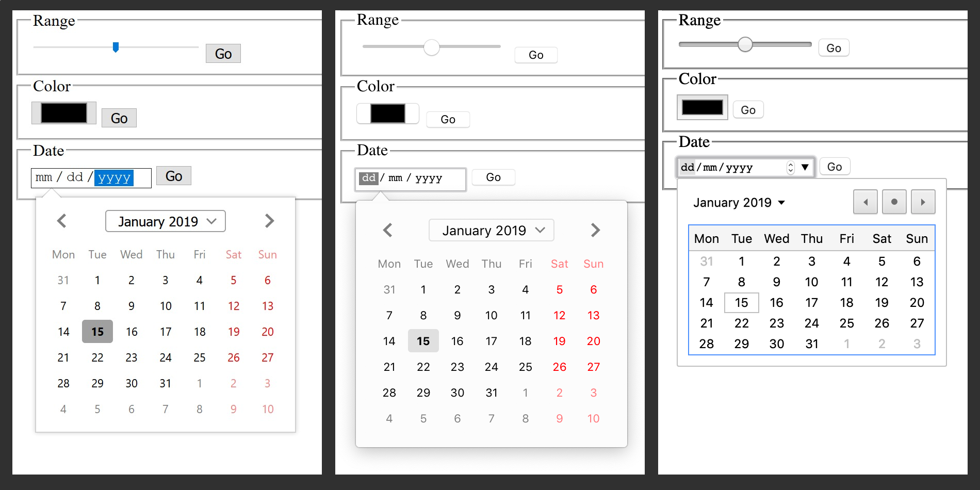The image size is (980, 490).
Task: Expand the January 2019 selector in the middle calendar
Action: (x=491, y=230)
